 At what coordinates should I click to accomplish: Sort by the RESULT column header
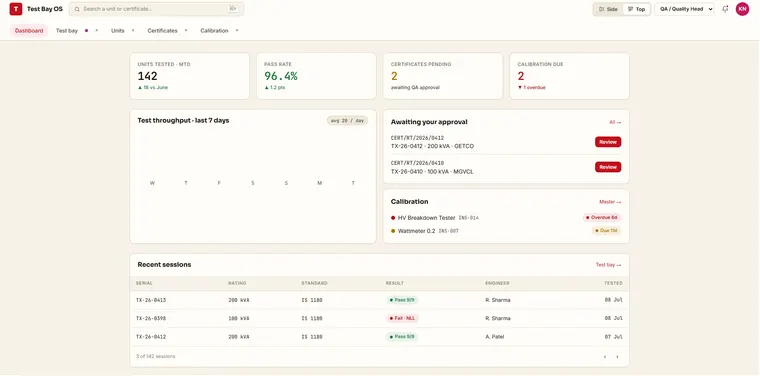(x=395, y=283)
